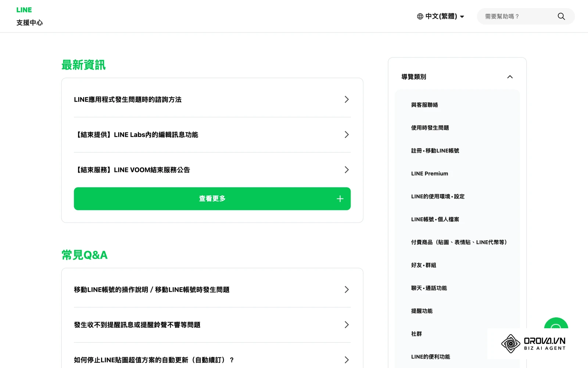Open LINE應用程式發生問題時的諮詢方法 article
Viewport: 588px width, 368px height.
[212, 99]
